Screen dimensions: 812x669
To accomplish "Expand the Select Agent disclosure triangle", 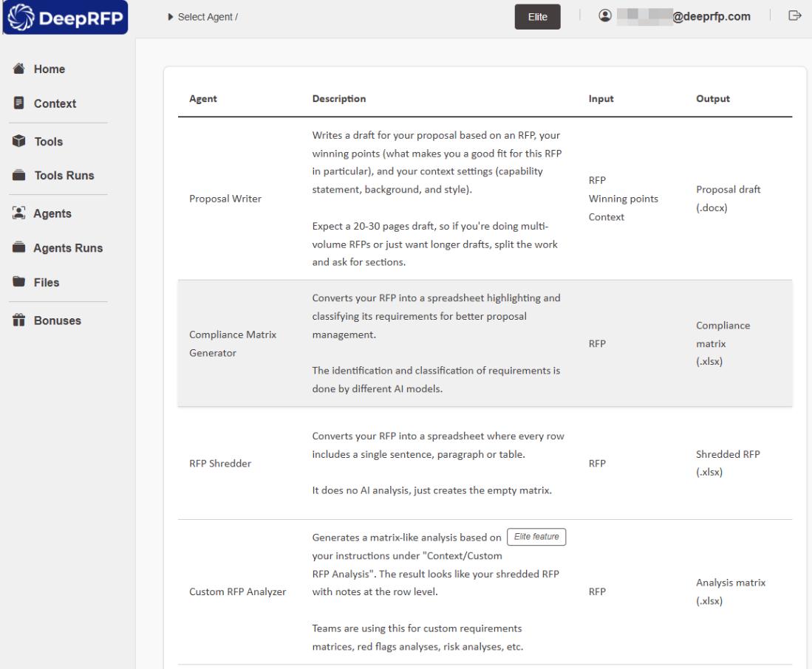I will tap(171, 16).
